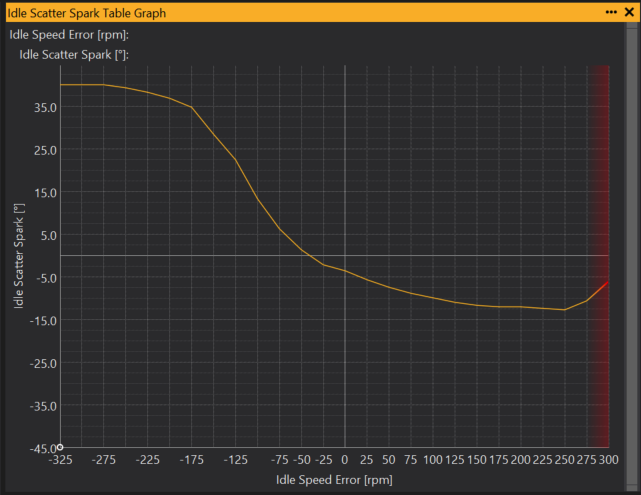Click the y-axis tick label -45.0
Screen dimensions: 641x495
[43, 448]
